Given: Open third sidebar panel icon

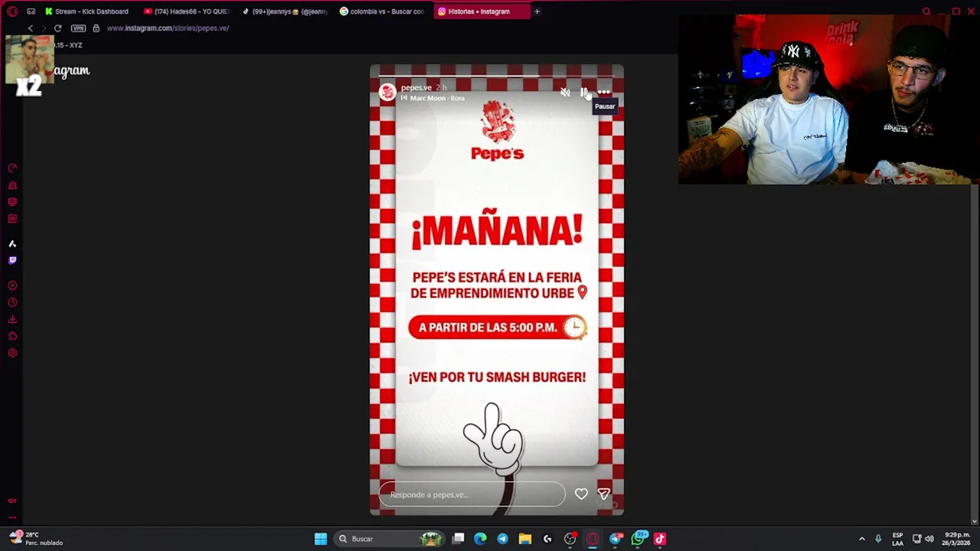Looking at the screenshot, I should coord(12,202).
